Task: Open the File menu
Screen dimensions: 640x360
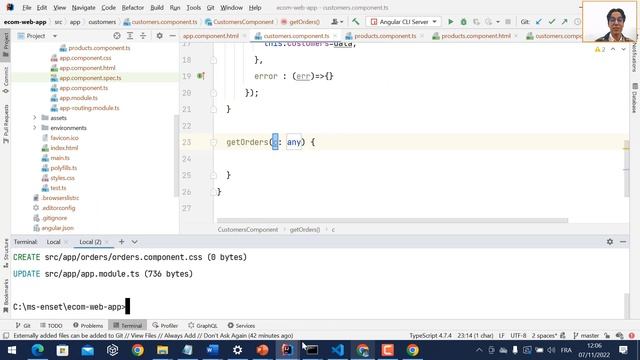Action: click(27, 7)
